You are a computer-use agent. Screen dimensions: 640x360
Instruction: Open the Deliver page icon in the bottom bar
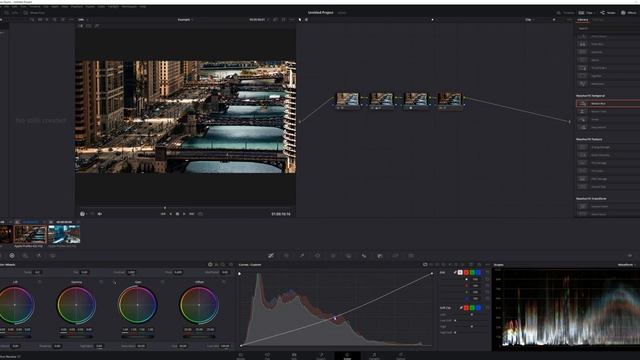coord(401,356)
